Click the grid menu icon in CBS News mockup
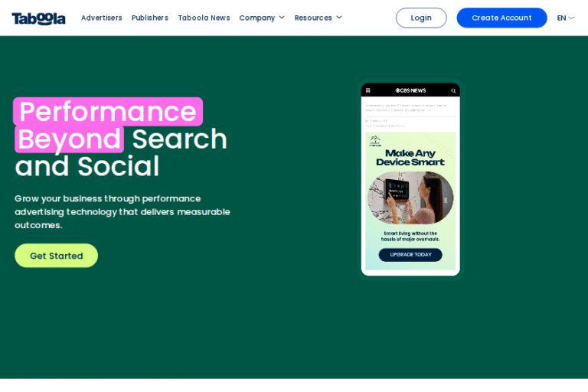Image resolution: width=588 pixels, height=392 pixels. (367, 90)
